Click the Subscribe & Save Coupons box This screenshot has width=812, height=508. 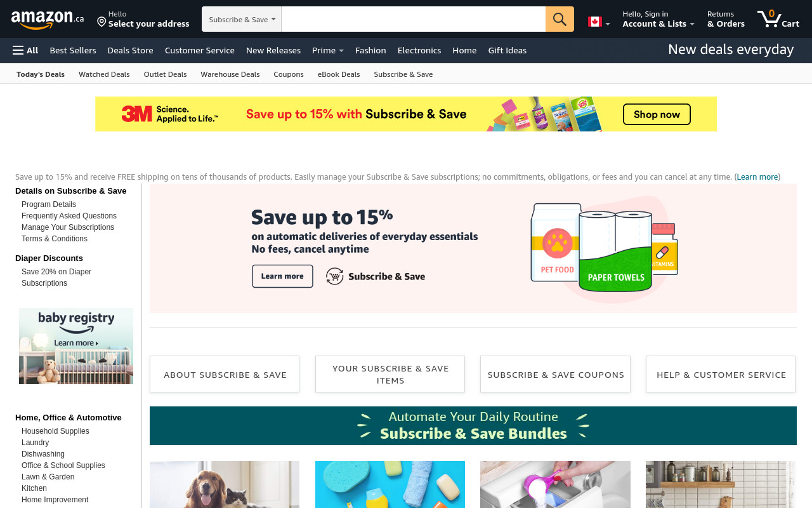pyautogui.click(x=556, y=374)
